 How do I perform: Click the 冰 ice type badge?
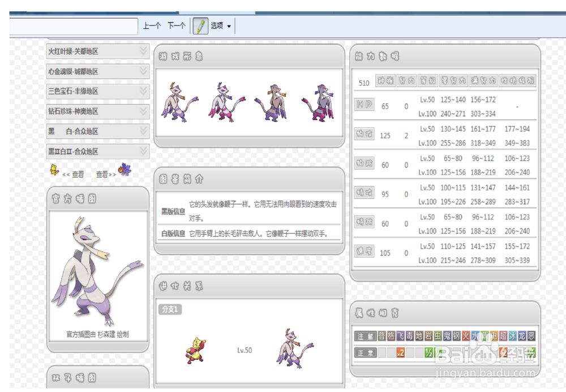click(513, 336)
